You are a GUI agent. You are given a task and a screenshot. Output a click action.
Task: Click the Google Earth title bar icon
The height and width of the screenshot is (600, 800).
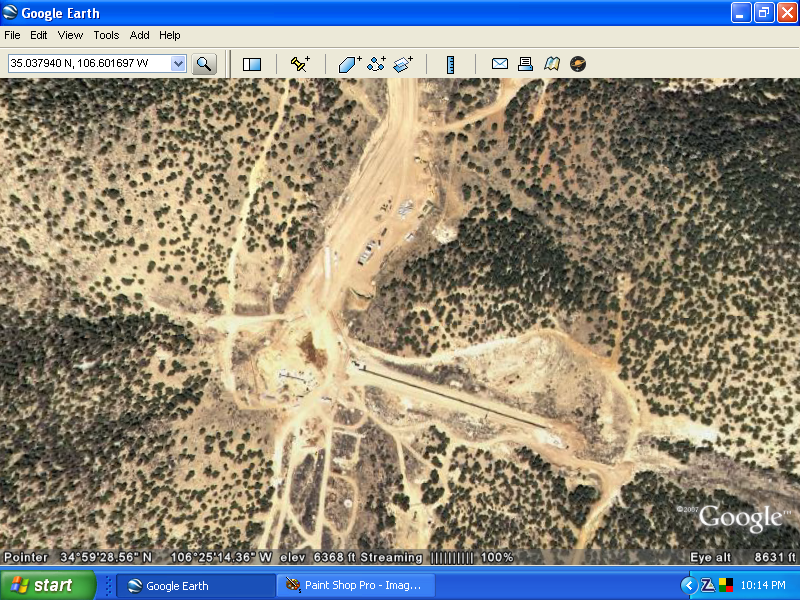point(10,12)
